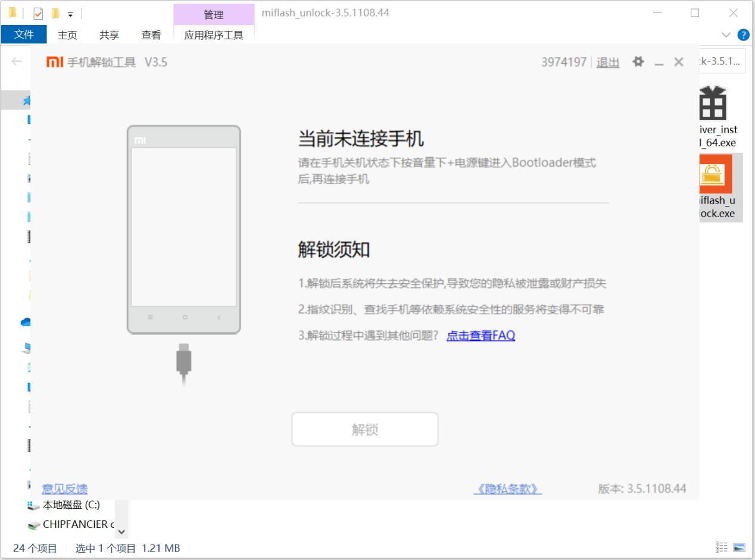Click the address box showing ck-3.5.1...
The width and height of the screenshot is (755, 560).
[722, 62]
